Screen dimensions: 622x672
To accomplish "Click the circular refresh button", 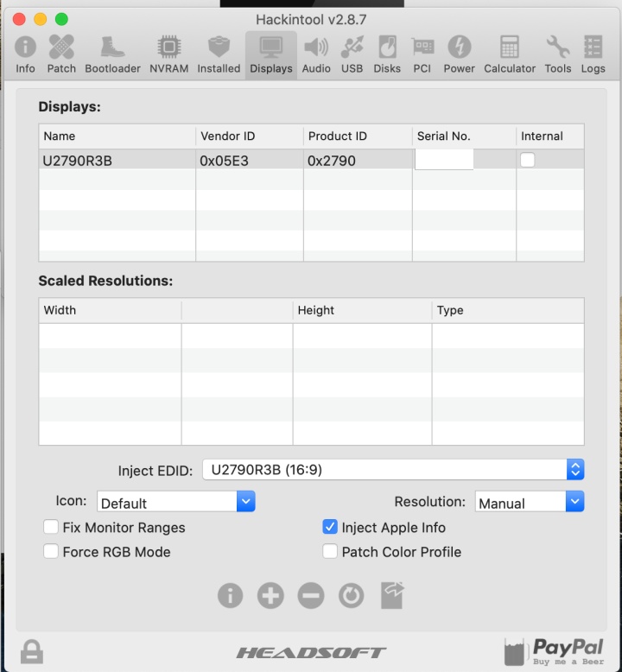I will coord(351,595).
